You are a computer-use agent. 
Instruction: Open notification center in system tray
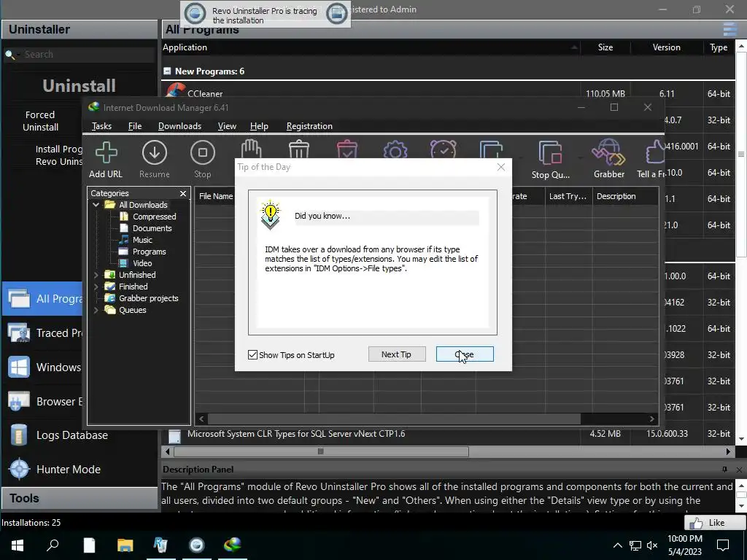(723, 545)
